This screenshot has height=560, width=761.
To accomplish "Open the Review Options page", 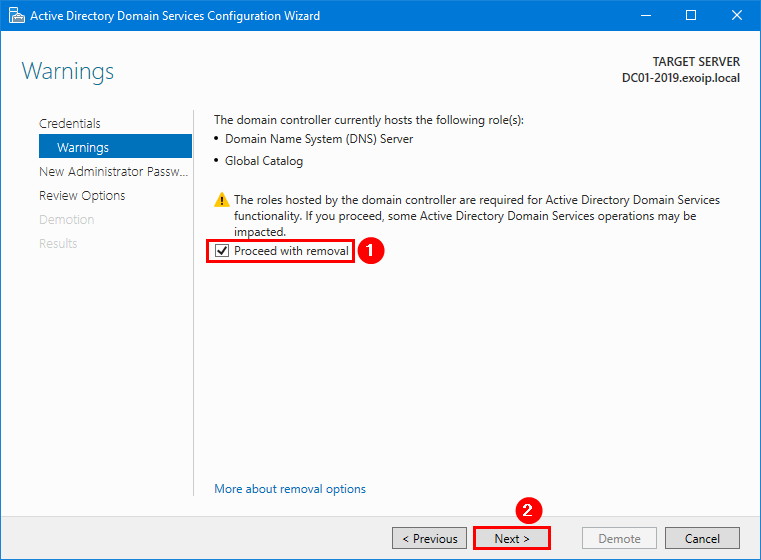I will click(x=82, y=195).
